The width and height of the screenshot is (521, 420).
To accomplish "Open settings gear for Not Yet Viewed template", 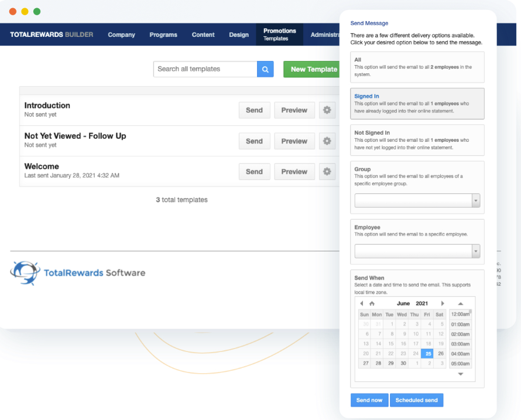I will coord(327,141).
